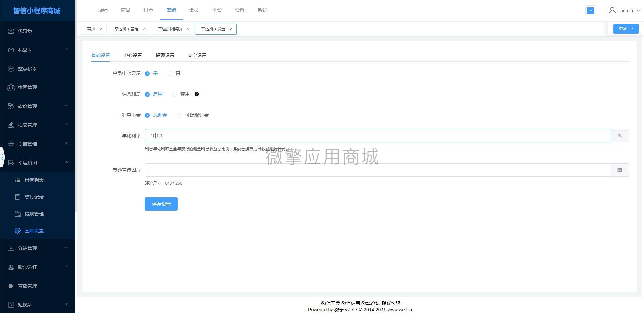Close the 幸运拼团设置 tab
Image resolution: width=644 pixels, height=313 pixels.
click(231, 29)
